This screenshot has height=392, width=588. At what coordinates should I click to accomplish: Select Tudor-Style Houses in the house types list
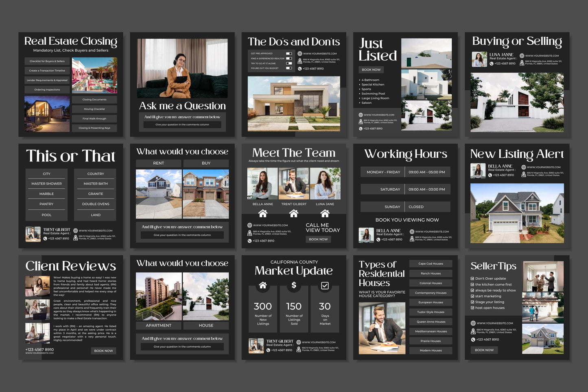(x=431, y=312)
